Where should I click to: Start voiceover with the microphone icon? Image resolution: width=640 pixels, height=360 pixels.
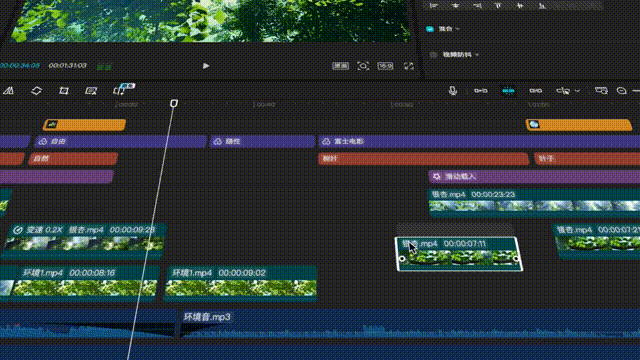pyautogui.click(x=452, y=91)
